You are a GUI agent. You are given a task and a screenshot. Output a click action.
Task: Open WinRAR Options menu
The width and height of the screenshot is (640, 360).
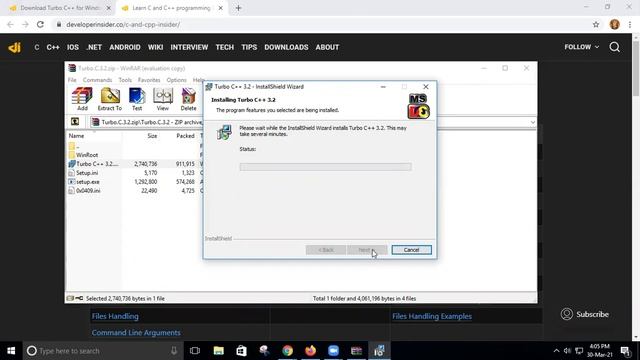click(176, 80)
